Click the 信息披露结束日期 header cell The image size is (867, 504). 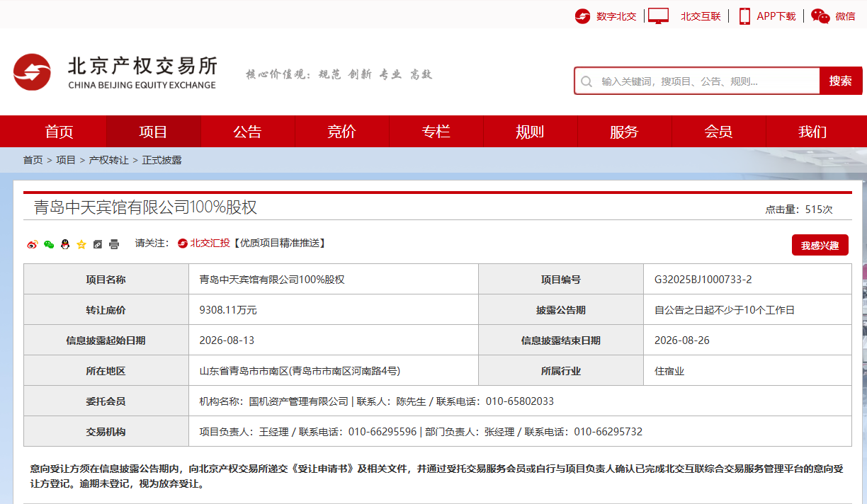pos(561,340)
